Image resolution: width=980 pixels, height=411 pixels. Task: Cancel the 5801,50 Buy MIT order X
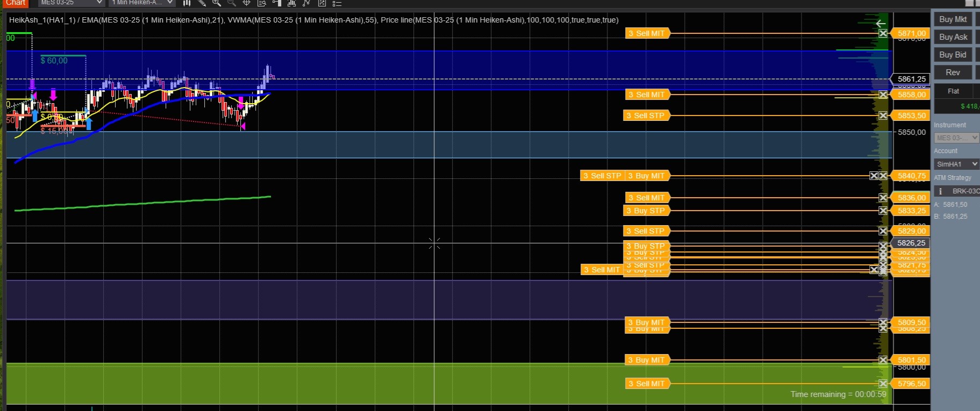click(883, 360)
